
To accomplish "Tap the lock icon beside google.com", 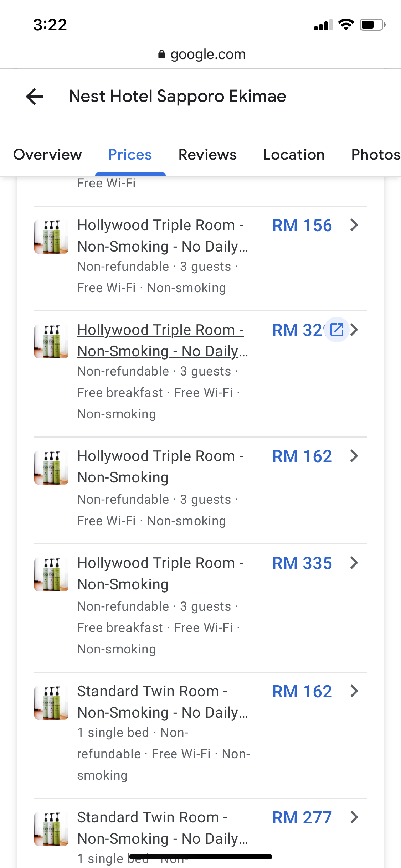I will point(162,54).
